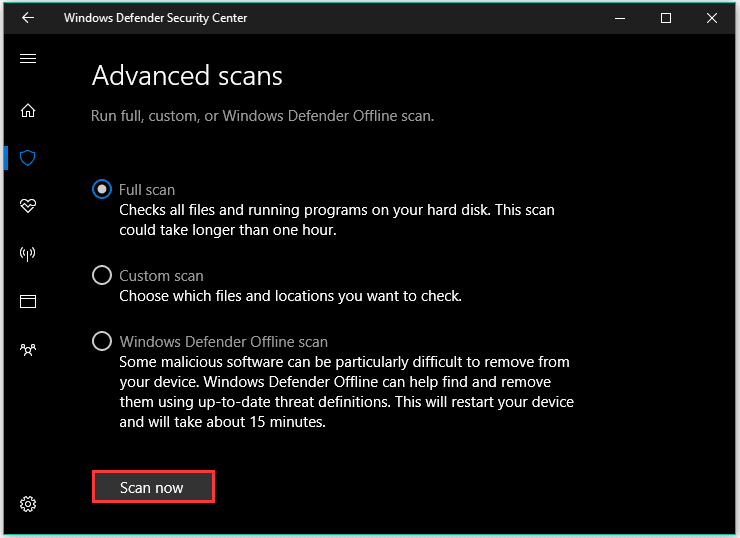The height and width of the screenshot is (538, 740).
Task: Open the hamburger navigation menu
Action: (x=28, y=59)
